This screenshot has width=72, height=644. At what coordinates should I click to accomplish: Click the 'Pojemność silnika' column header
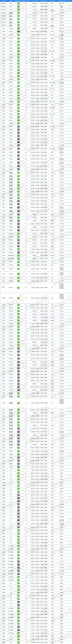pos(26,1)
